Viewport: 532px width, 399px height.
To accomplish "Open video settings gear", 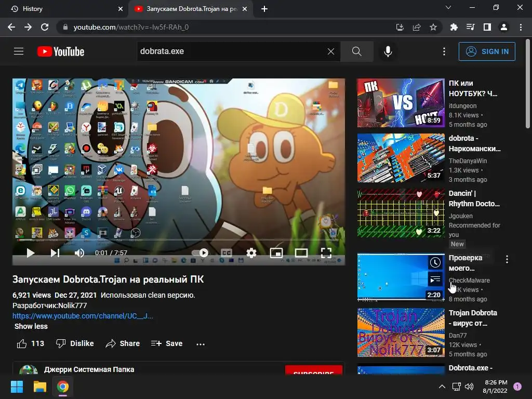I will tap(251, 253).
